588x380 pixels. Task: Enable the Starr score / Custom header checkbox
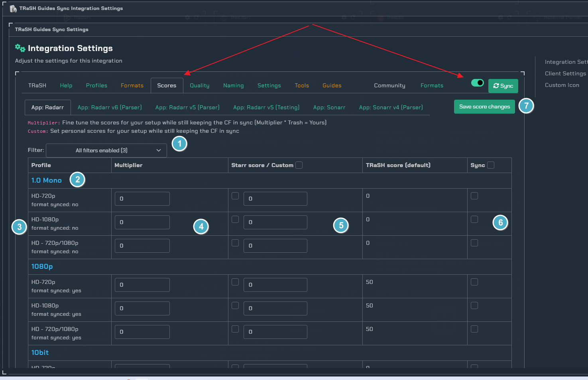click(x=299, y=165)
